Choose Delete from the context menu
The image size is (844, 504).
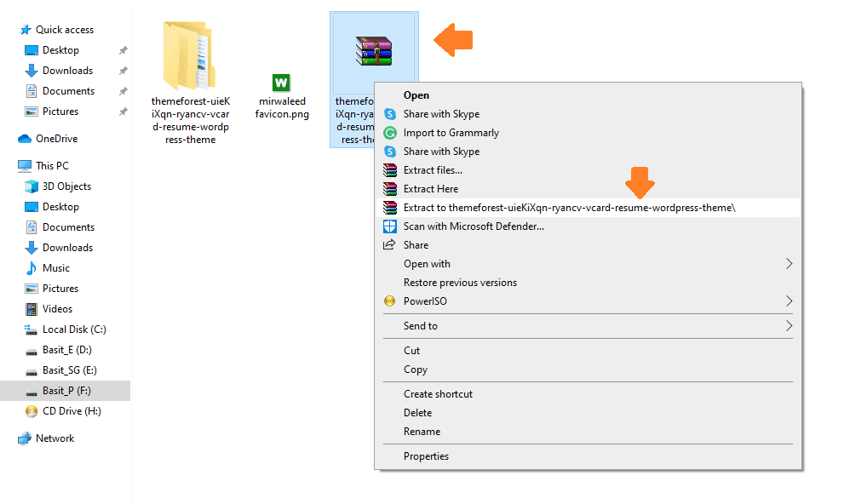[x=588, y=413]
